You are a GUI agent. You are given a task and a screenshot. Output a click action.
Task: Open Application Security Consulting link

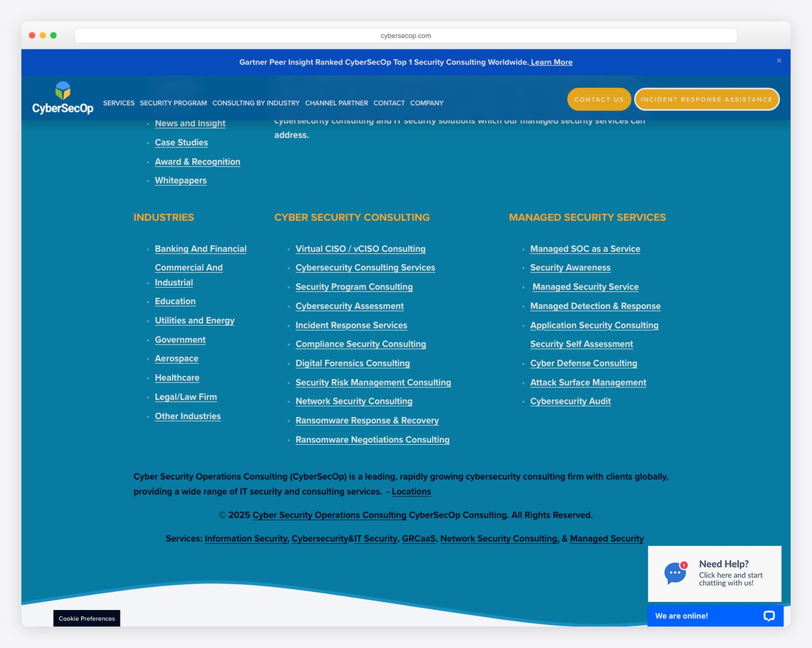595,326
